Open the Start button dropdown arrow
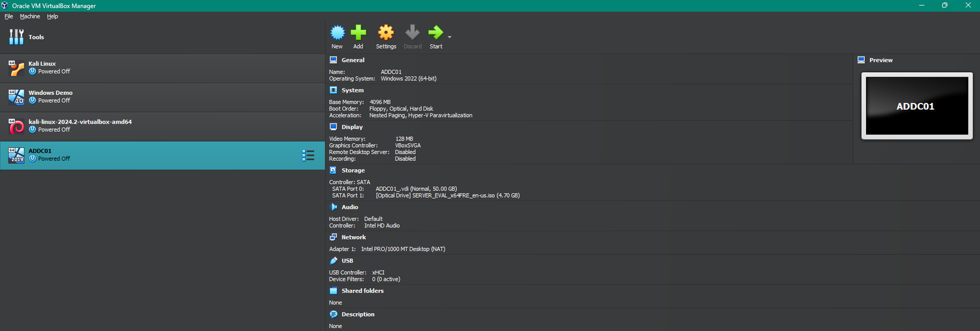980x331 pixels. point(450,37)
